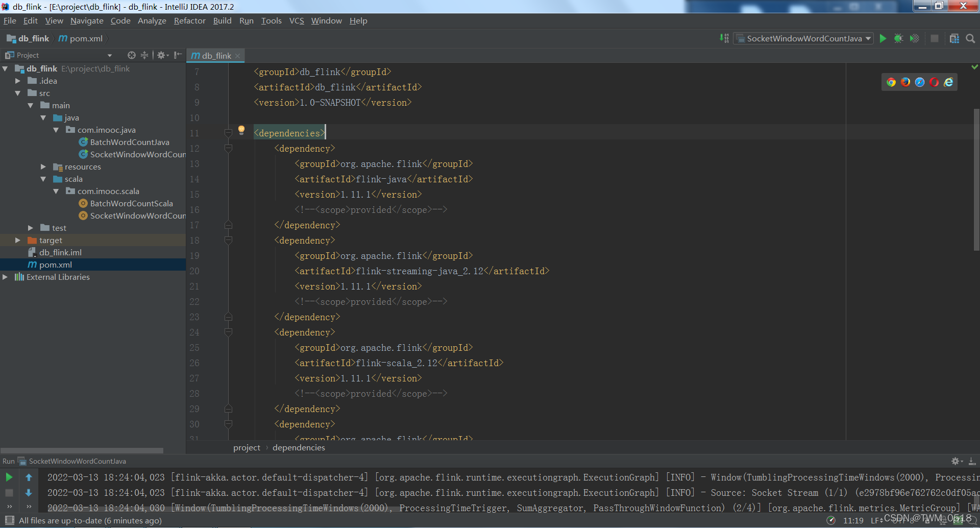The height and width of the screenshot is (528, 980).
Task: Collapse the java source folder
Action: 43,117
